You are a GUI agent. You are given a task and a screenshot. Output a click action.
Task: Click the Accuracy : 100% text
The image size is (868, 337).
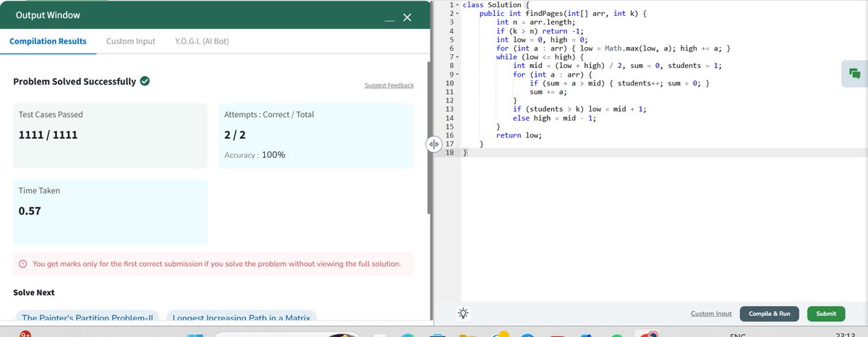[255, 155]
